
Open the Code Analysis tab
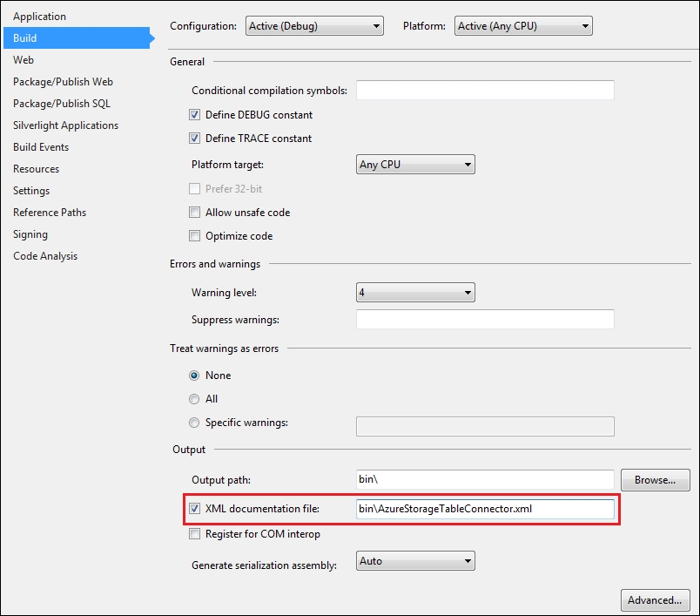45,256
